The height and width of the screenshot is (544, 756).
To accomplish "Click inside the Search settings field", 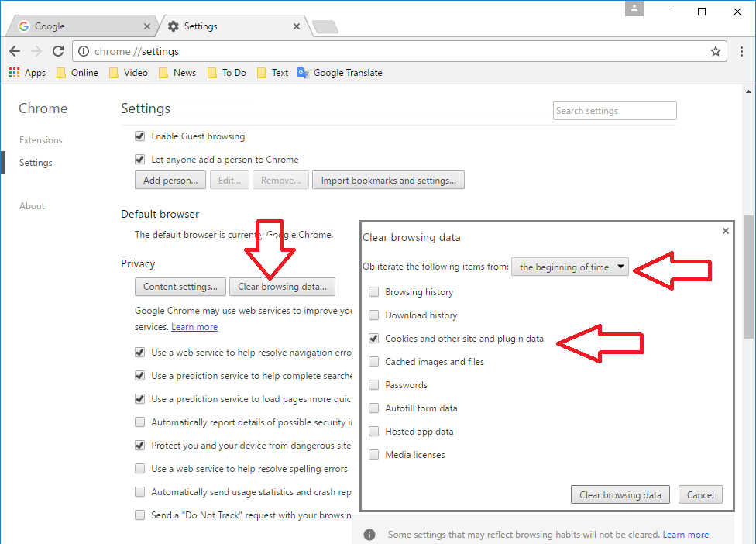I will (614, 110).
